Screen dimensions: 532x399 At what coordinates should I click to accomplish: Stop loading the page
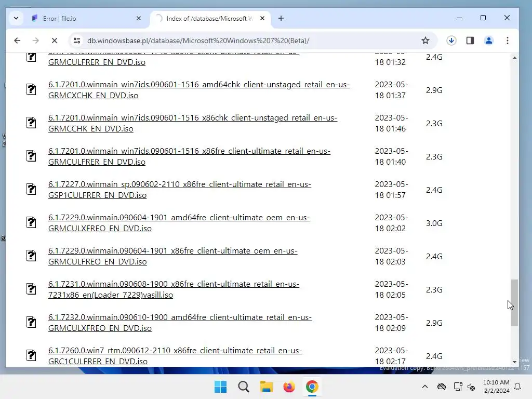pyautogui.click(x=54, y=41)
